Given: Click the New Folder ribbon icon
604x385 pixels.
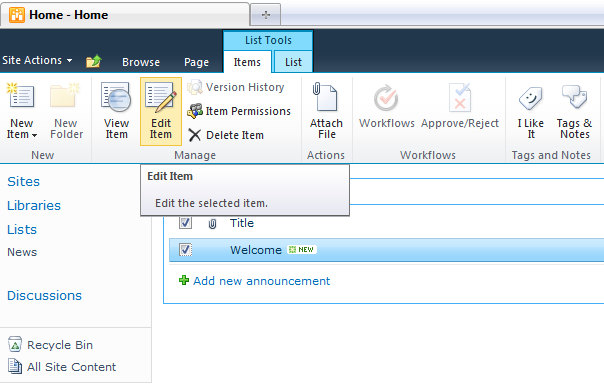Looking at the screenshot, I should (x=65, y=95).
